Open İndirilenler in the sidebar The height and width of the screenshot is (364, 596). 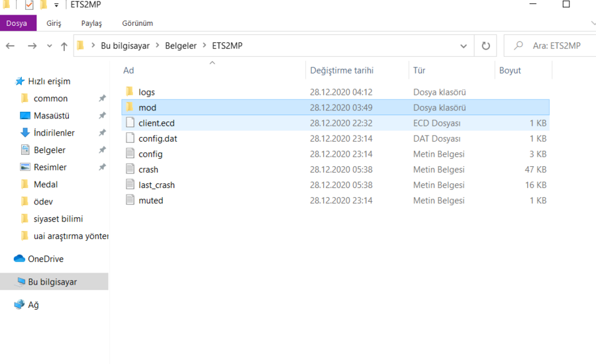(x=54, y=132)
